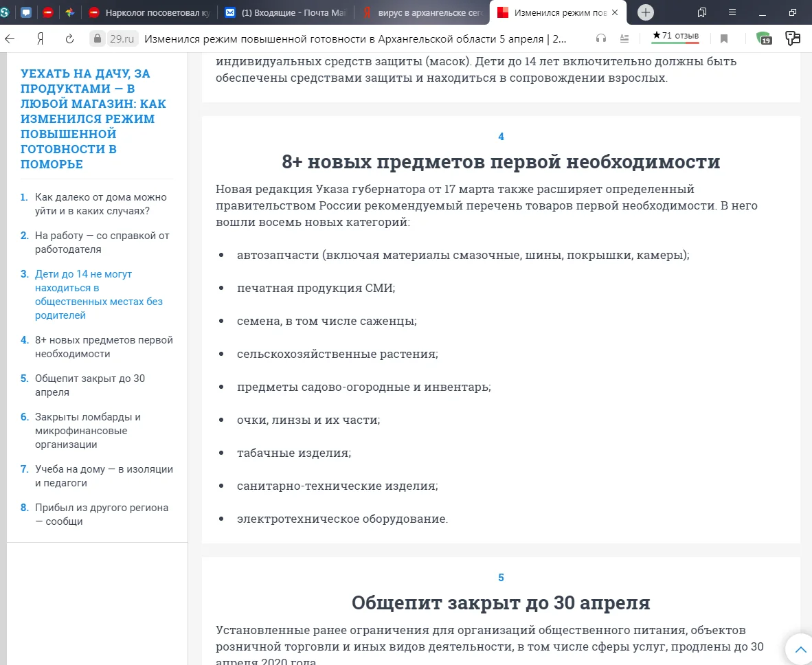Reload the current page

[69, 39]
